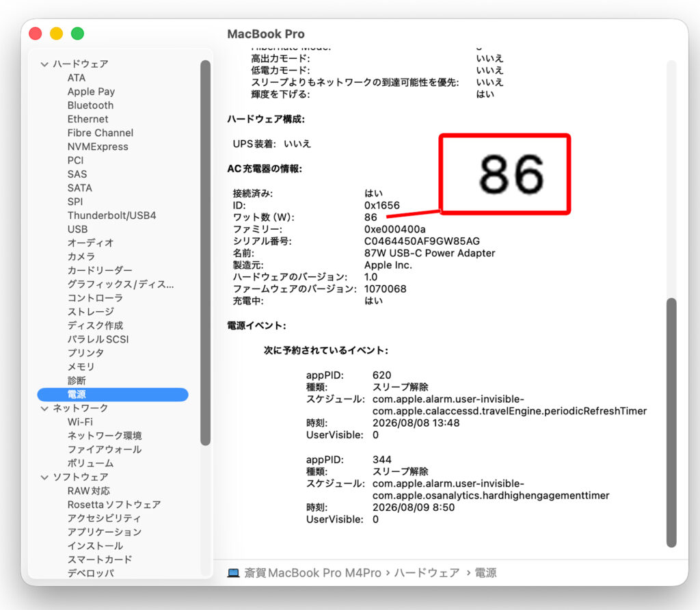Image resolution: width=700 pixels, height=610 pixels.
Task: Click the MacBook icon in path bar
Action: click(x=234, y=573)
